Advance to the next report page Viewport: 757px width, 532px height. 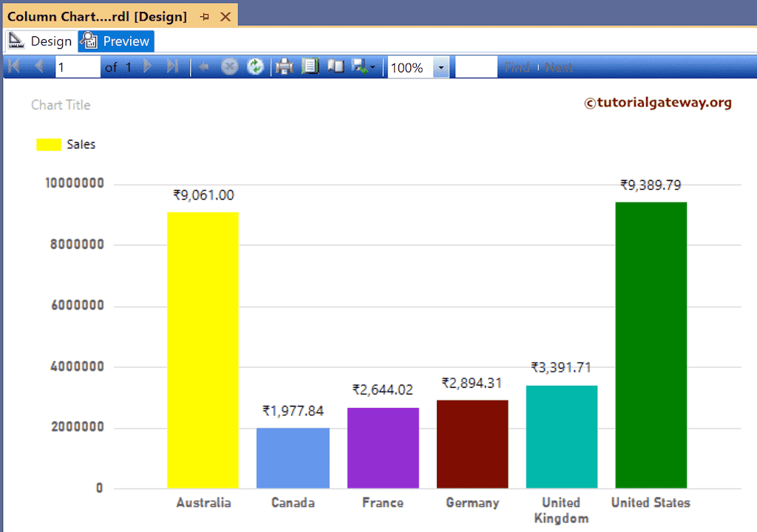click(147, 66)
